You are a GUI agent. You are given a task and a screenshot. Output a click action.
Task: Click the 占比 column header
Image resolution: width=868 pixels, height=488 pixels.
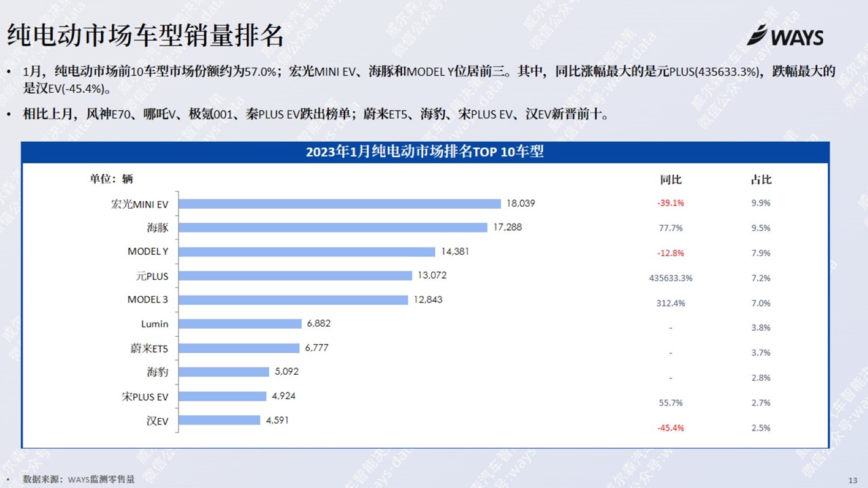761,180
